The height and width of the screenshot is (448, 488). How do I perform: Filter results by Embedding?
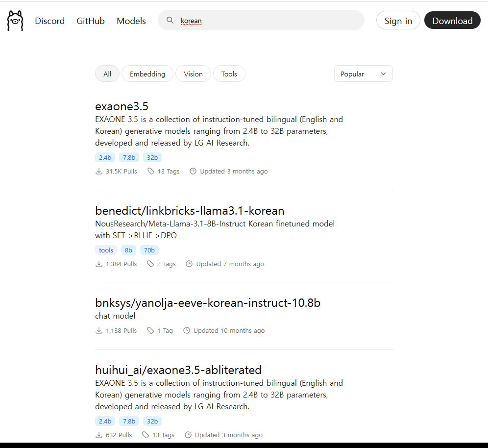coord(147,74)
